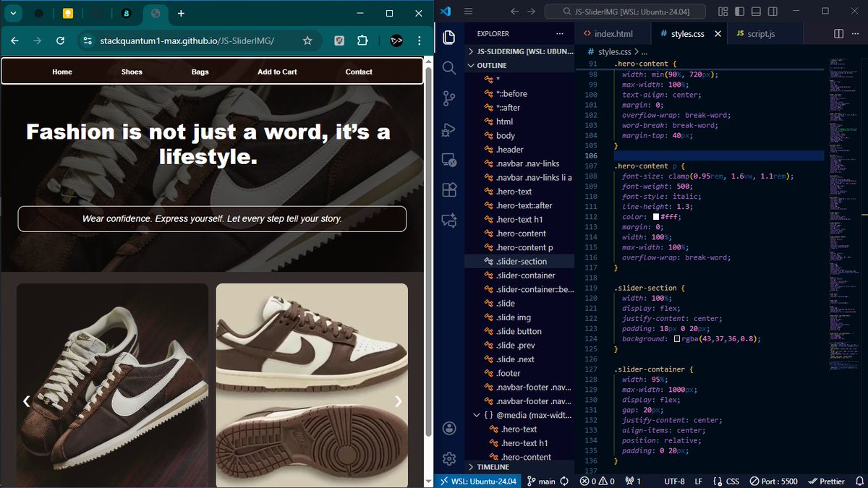Bookmark this page with the star icon
The height and width of the screenshot is (488, 868).
click(307, 41)
